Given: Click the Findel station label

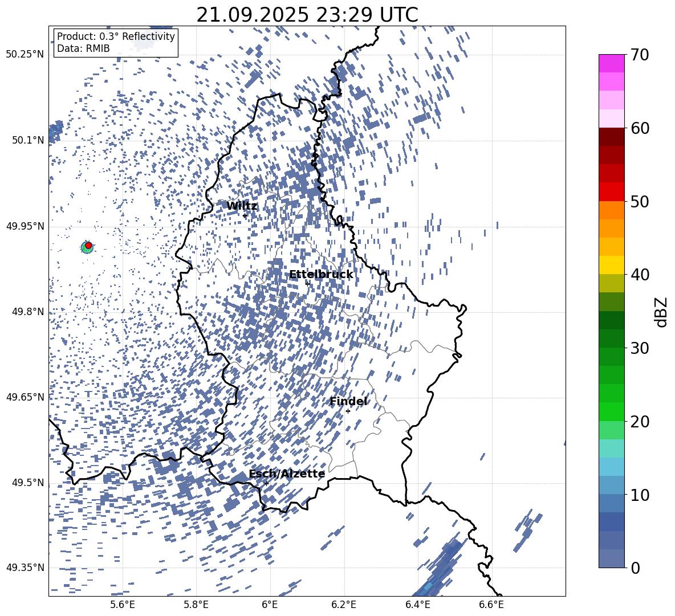Looking at the screenshot, I should (348, 401).
